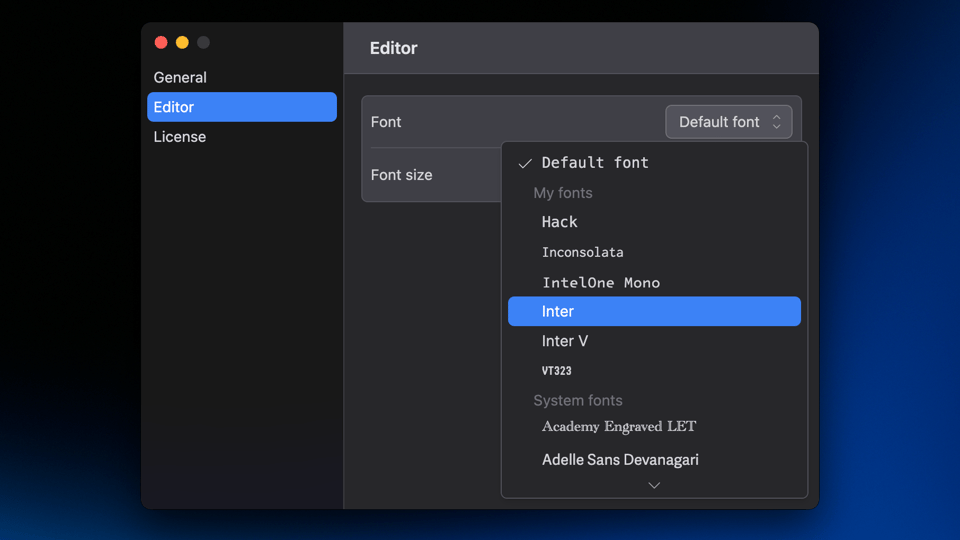Switch to the License section
This screenshot has height=540, width=960.
click(180, 137)
